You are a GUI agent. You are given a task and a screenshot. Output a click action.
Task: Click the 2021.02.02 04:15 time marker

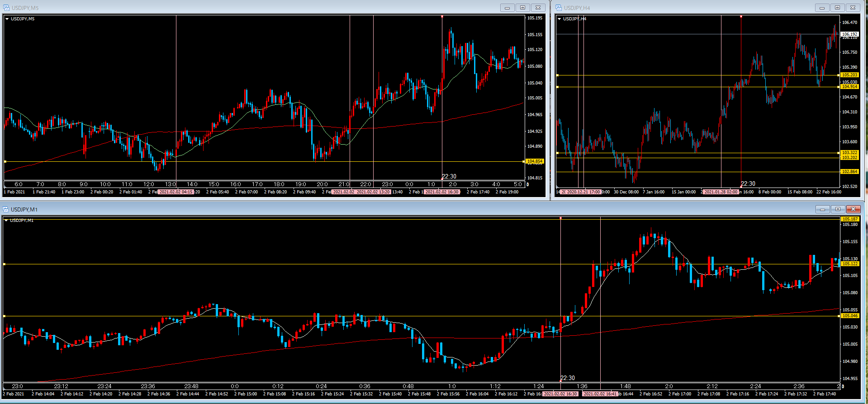point(176,192)
